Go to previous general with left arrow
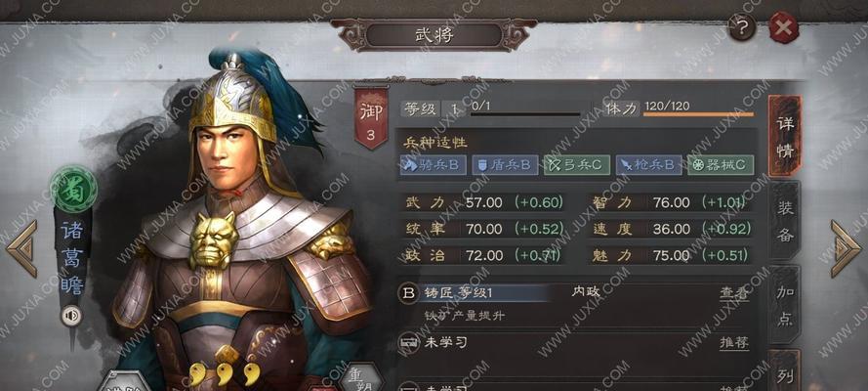This screenshot has width=868, height=391. point(22,248)
